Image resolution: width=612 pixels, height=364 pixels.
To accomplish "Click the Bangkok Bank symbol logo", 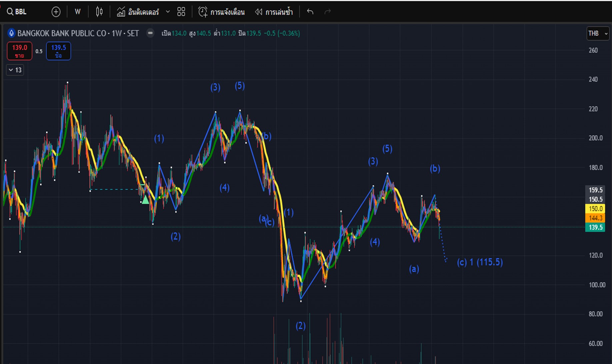I will pos(11,33).
